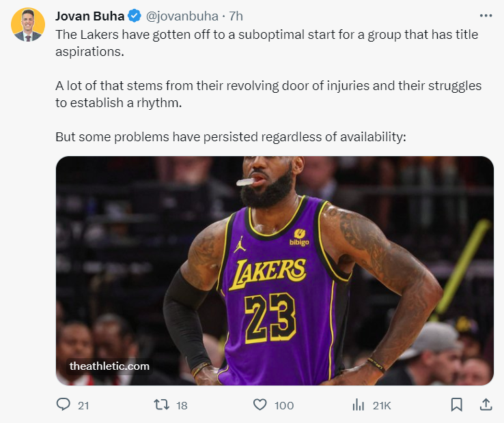The width and height of the screenshot is (504, 423).
Task: Click the line about persisted problems
Action: (231, 137)
